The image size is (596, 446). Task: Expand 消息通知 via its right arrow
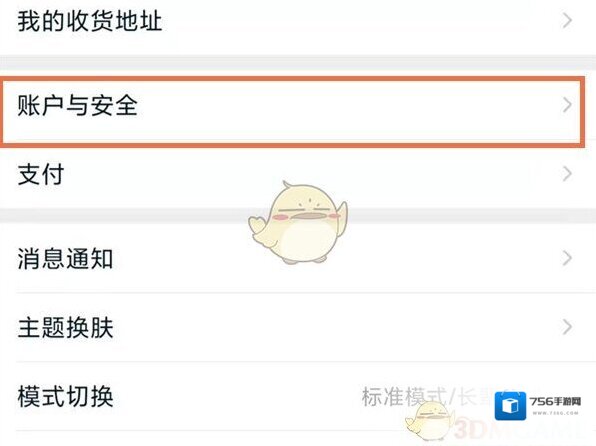567,258
